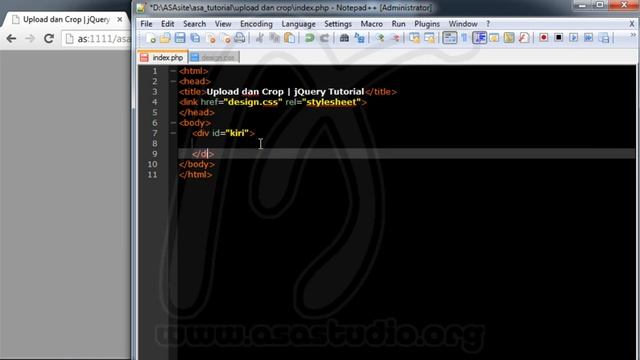Collapse the div fold at line 7
The width and height of the screenshot is (640, 360).
pos(173,133)
